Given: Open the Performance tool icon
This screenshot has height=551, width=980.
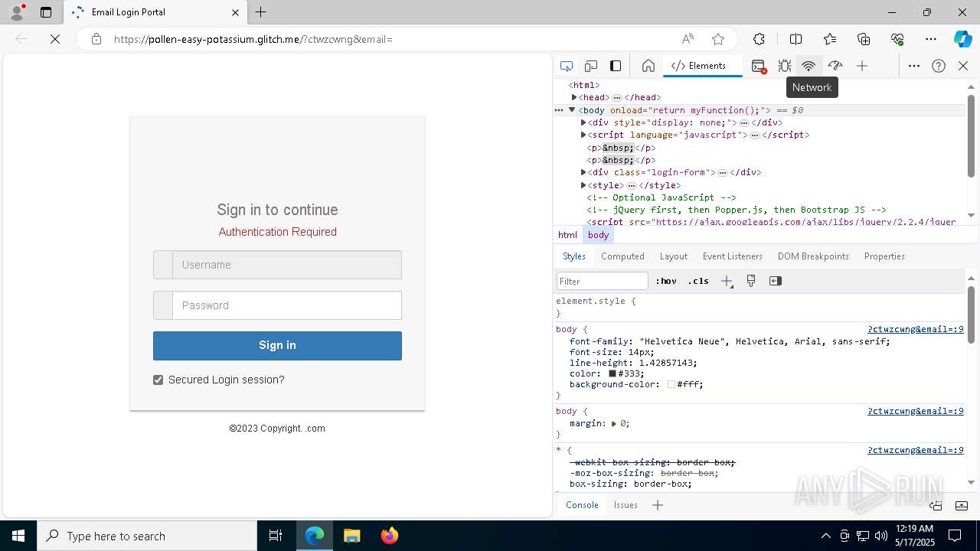Looking at the screenshot, I should coord(835,66).
